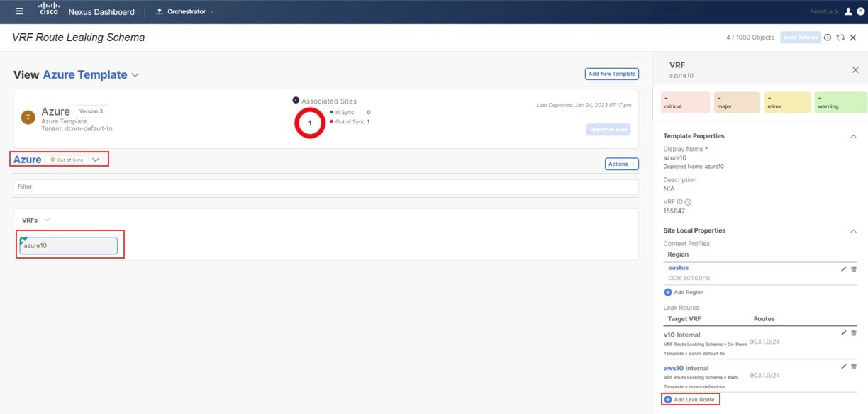Open the aws10 target VRF link

click(672, 368)
